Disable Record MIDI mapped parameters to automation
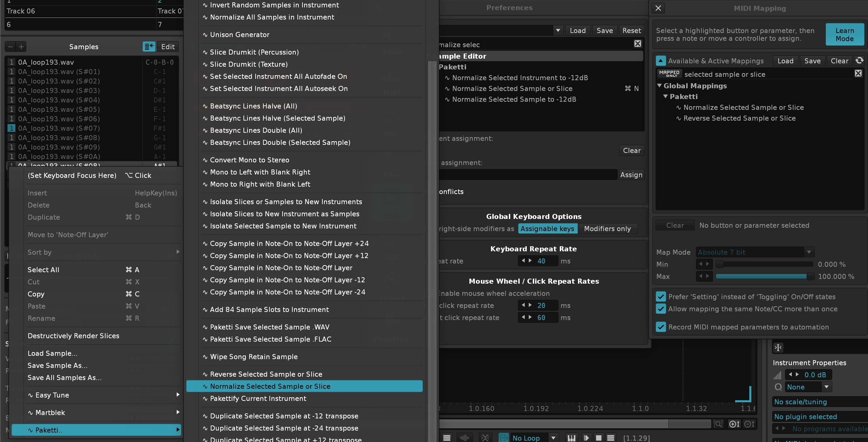Viewport: 868px width, 442px height. pos(661,327)
